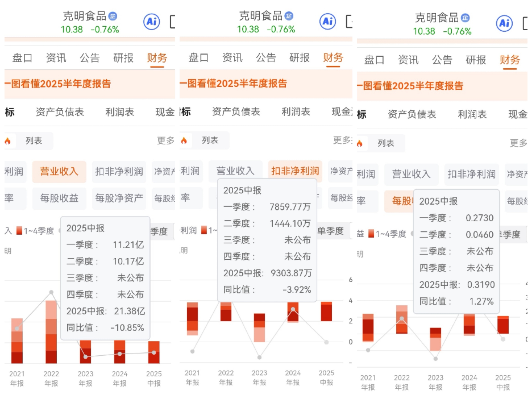Tap 2025中报 bar in middle chart
Viewport: 532px width, 399px height.
click(326, 312)
